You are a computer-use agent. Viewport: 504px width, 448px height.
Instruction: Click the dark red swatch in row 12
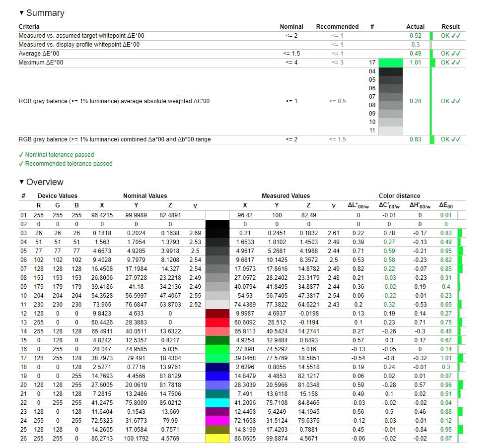click(217, 314)
